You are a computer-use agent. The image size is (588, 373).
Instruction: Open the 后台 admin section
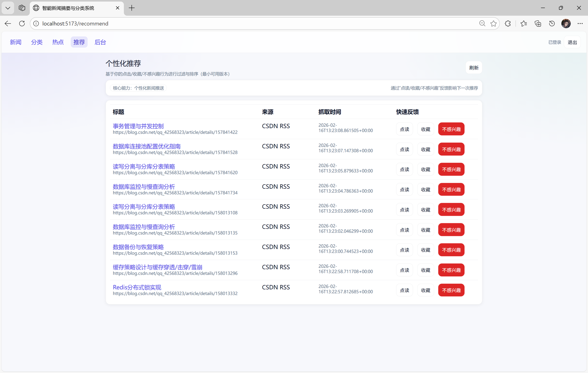point(100,42)
